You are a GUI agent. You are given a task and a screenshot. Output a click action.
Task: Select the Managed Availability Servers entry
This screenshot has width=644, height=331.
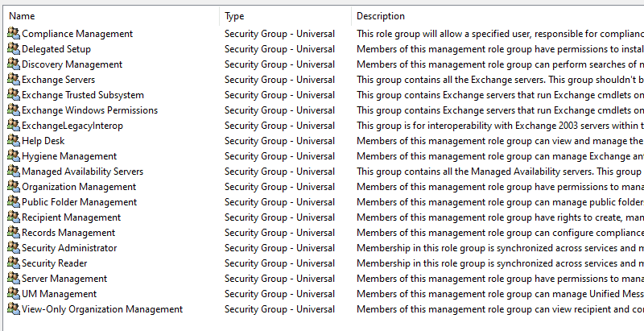[x=82, y=172]
